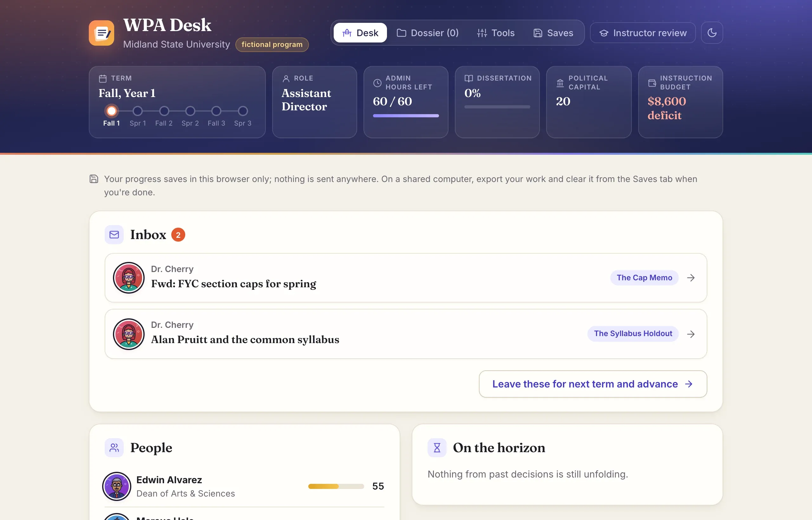Open the Tools tab
The image size is (812, 520).
coord(495,33)
